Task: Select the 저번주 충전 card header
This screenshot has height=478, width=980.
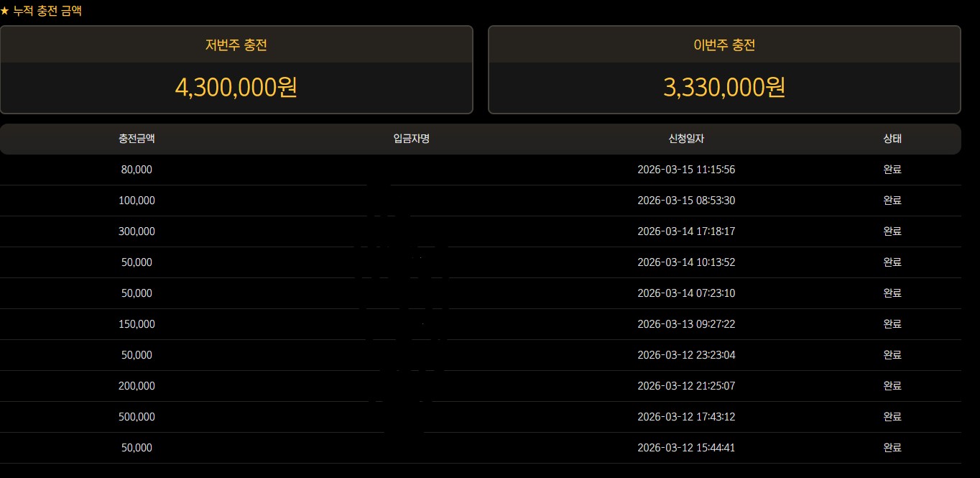Action: tap(236, 45)
